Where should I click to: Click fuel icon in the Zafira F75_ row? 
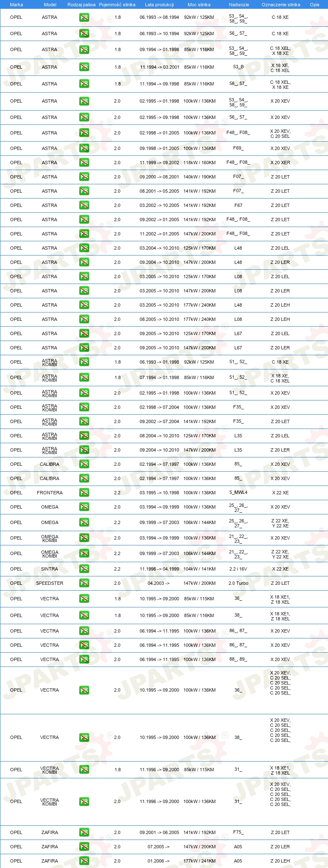[84, 832]
